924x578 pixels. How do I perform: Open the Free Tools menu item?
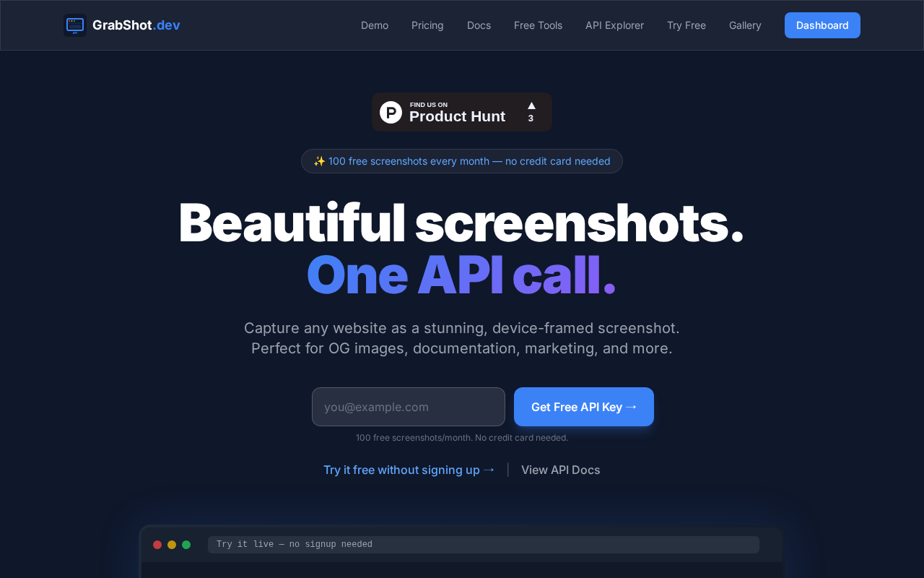(538, 25)
